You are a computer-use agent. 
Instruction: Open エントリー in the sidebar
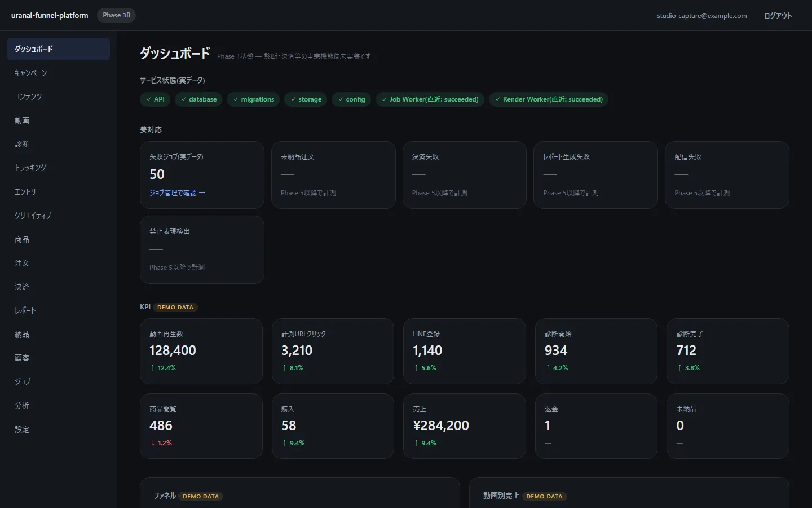[58, 192]
